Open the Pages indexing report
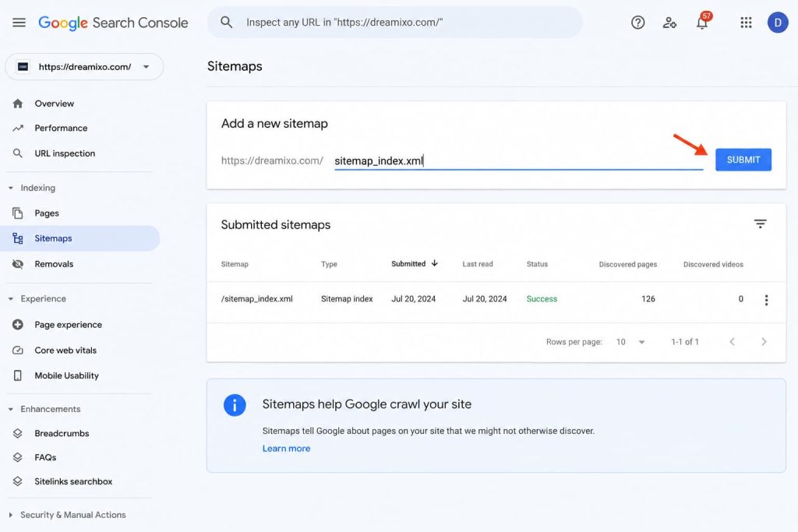The width and height of the screenshot is (798, 532). (47, 213)
